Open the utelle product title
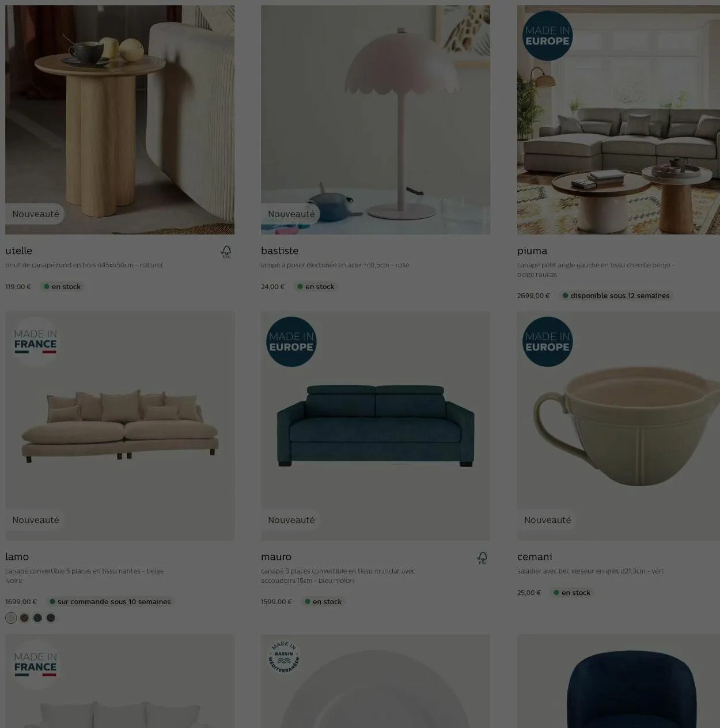Viewport: 720px width, 728px height. pos(19,251)
